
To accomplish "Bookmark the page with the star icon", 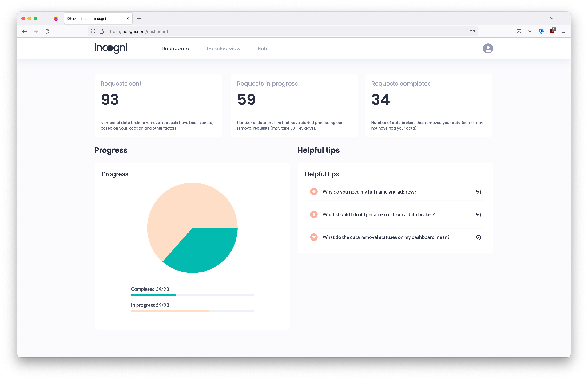I will [472, 31].
